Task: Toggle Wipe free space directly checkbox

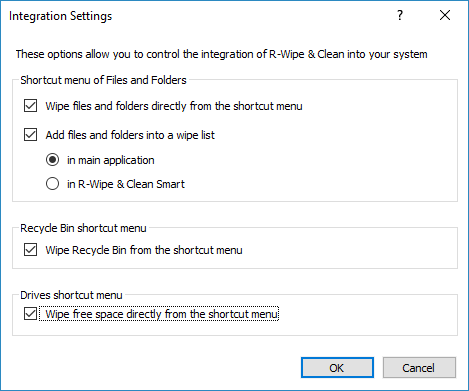Action: point(30,314)
